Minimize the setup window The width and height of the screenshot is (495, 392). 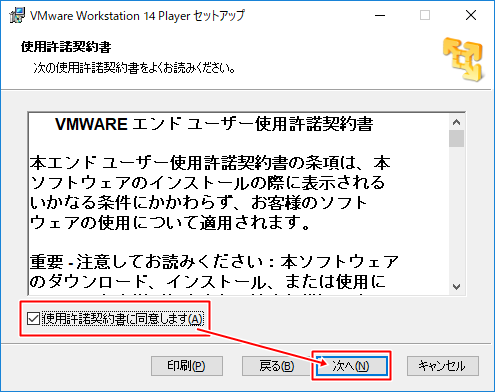380,15
